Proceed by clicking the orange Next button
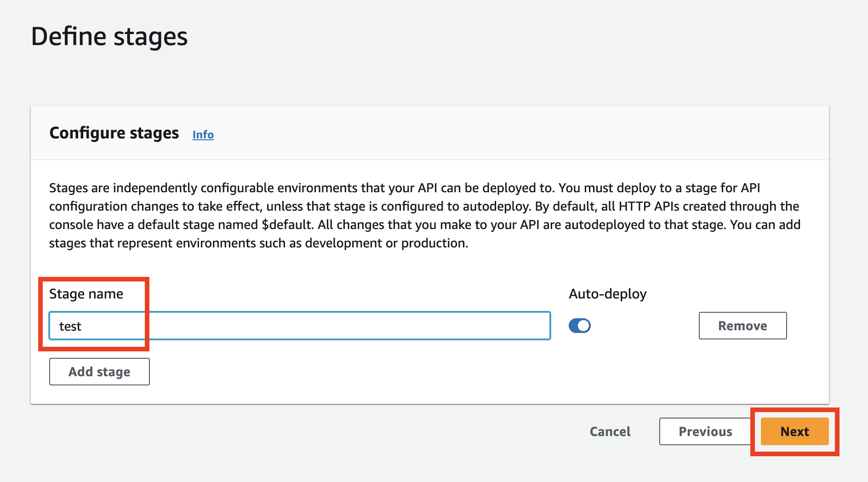The height and width of the screenshot is (482, 868). coord(794,431)
